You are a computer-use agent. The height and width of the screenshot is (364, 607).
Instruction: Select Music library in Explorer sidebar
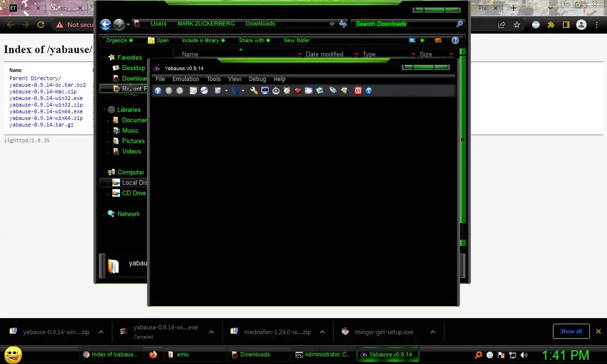click(126, 130)
